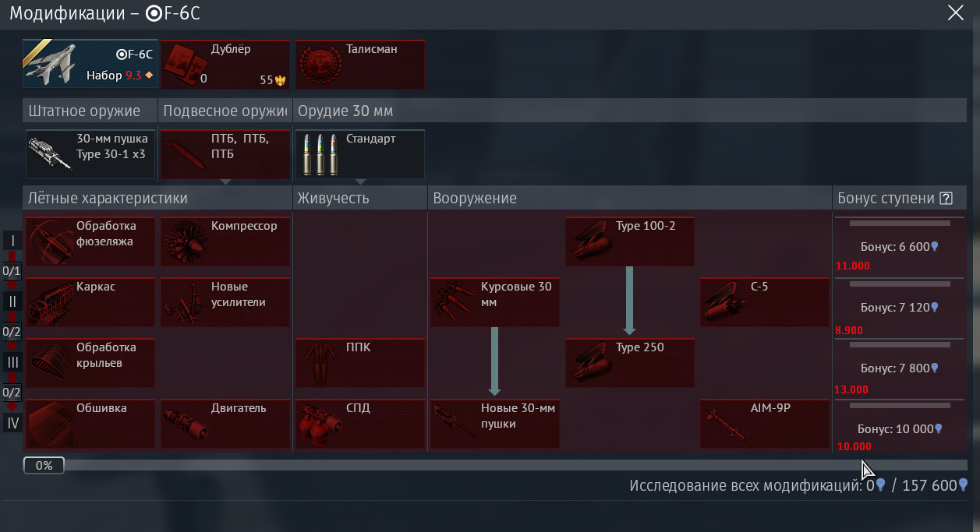Select the AIM-9P missile modification
Viewport: 980px width, 532px height.
pyautogui.click(x=764, y=424)
